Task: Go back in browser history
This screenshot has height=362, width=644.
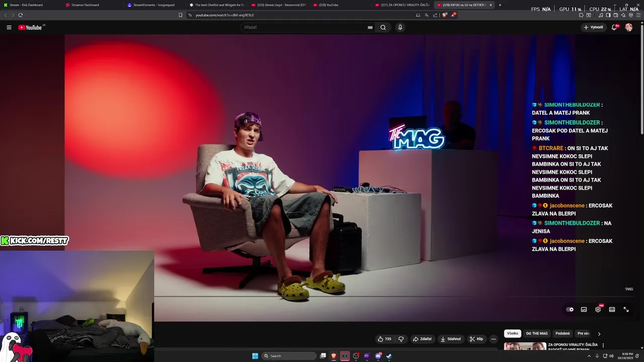Action: click(6, 15)
